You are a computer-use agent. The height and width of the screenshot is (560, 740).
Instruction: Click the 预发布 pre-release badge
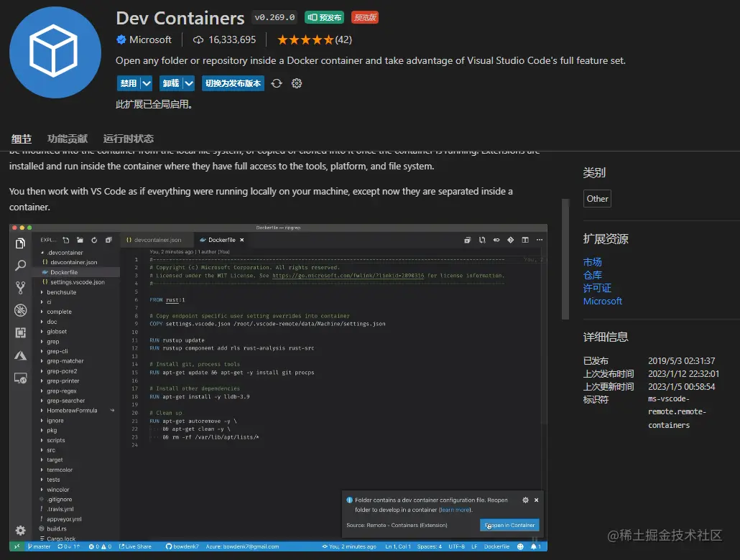point(324,17)
